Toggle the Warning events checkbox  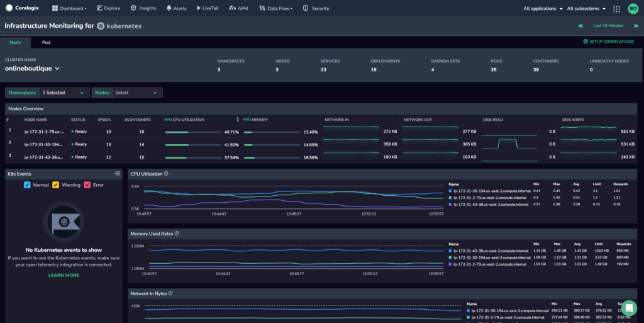(x=55, y=185)
